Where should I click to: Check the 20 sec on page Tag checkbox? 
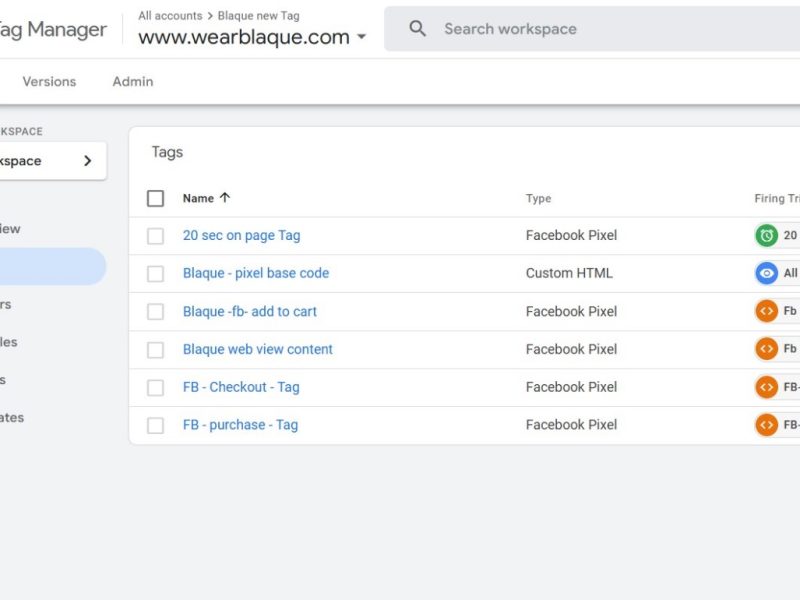click(156, 236)
